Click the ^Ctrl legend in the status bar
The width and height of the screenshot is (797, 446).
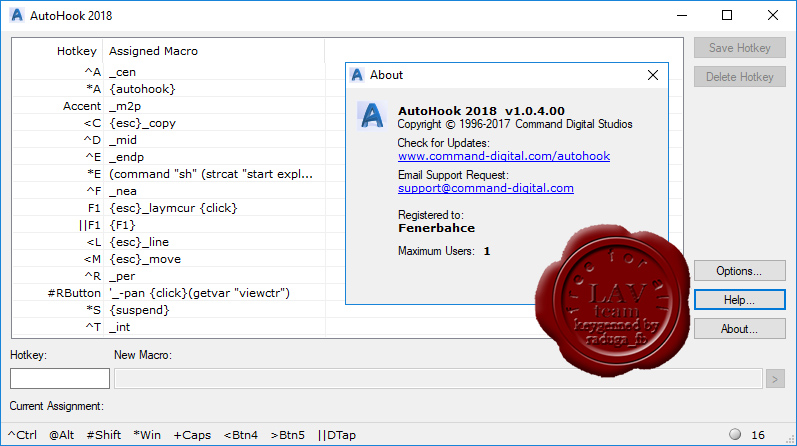(x=22, y=435)
